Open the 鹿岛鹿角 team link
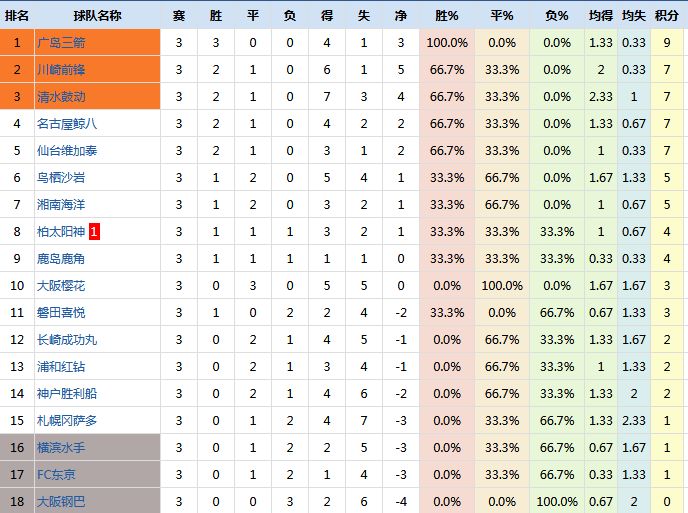This screenshot has height=513, width=688. tap(61, 258)
